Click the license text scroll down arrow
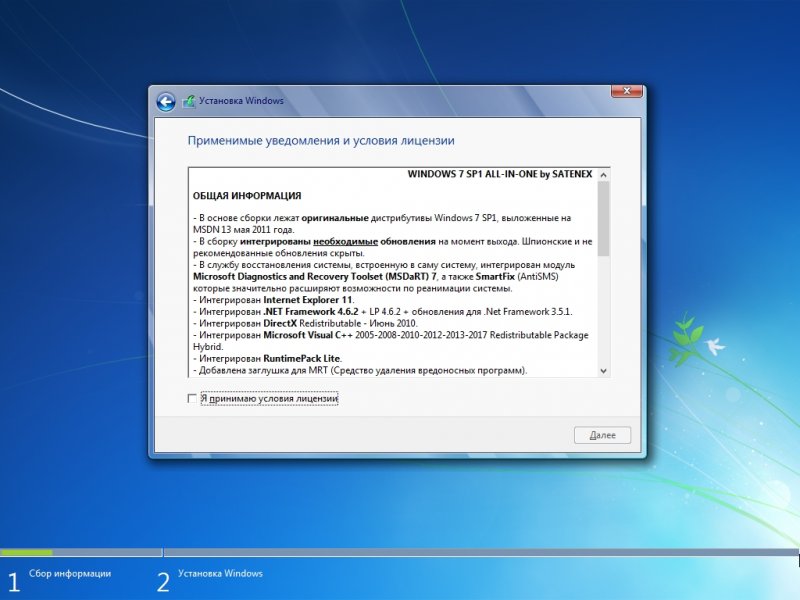The height and width of the screenshot is (600, 800). (604, 371)
